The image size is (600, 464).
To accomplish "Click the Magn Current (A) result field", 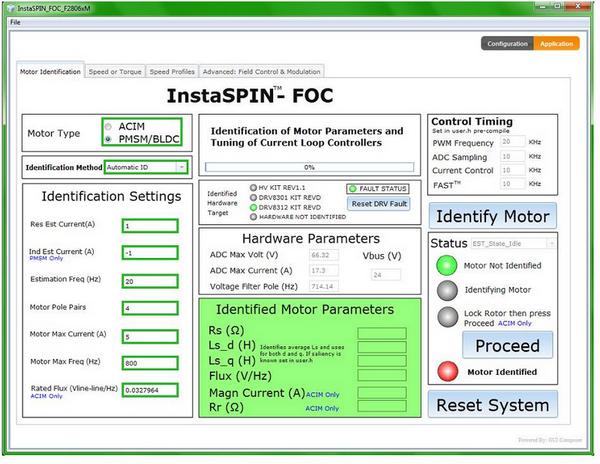I will tap(382, 392).
